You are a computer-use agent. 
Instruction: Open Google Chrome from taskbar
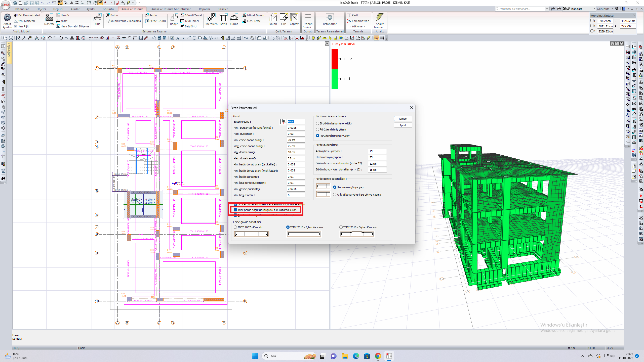click(378, 356)
